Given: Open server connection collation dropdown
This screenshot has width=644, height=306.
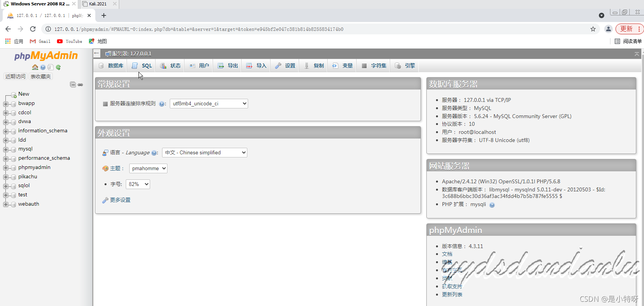Looking at the screenshot, I should click(x=209, y=103).
